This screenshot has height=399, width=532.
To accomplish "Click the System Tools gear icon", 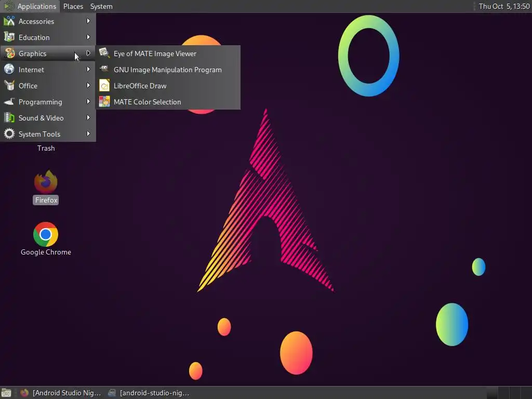I will coord(9,134).
